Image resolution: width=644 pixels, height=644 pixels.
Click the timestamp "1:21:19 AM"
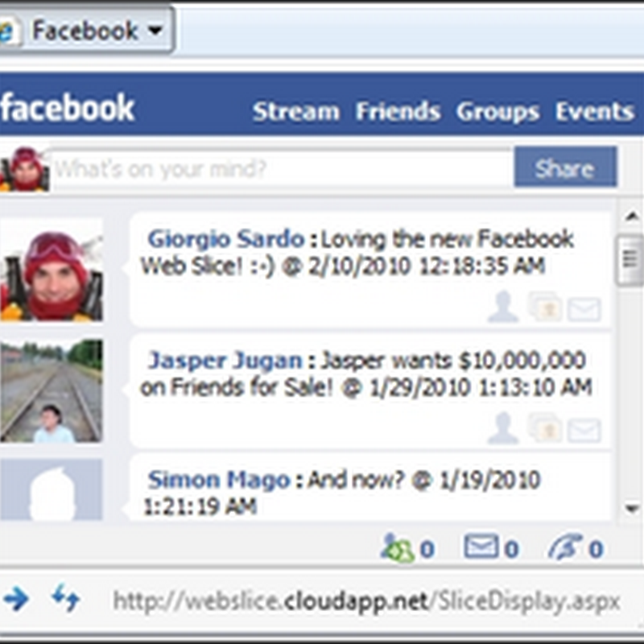tap(200, 506)
